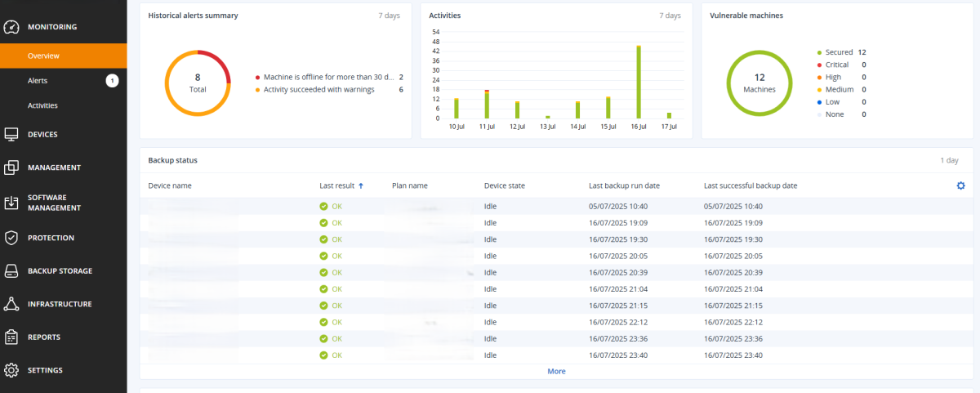This screenshot has width=980, height=393.
Task: Click the 10 Jul activities bar
Action: tap(457, 108)
